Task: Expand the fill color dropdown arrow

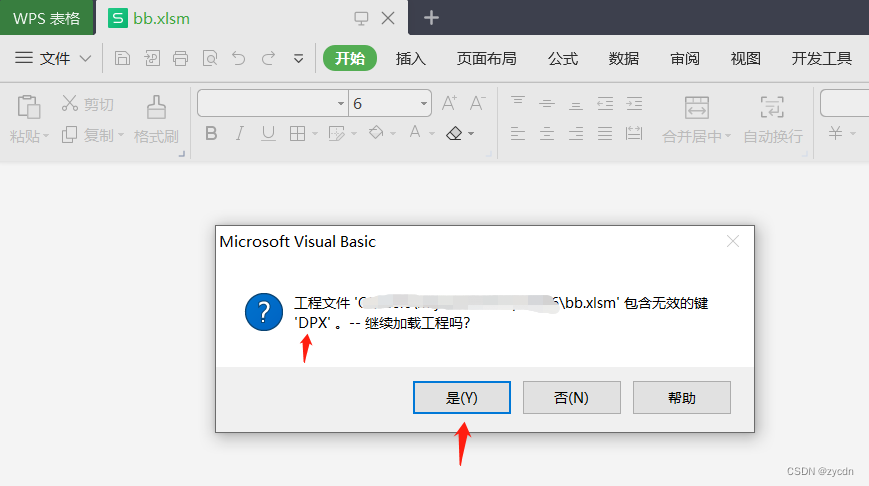Action: pos(393,134)
